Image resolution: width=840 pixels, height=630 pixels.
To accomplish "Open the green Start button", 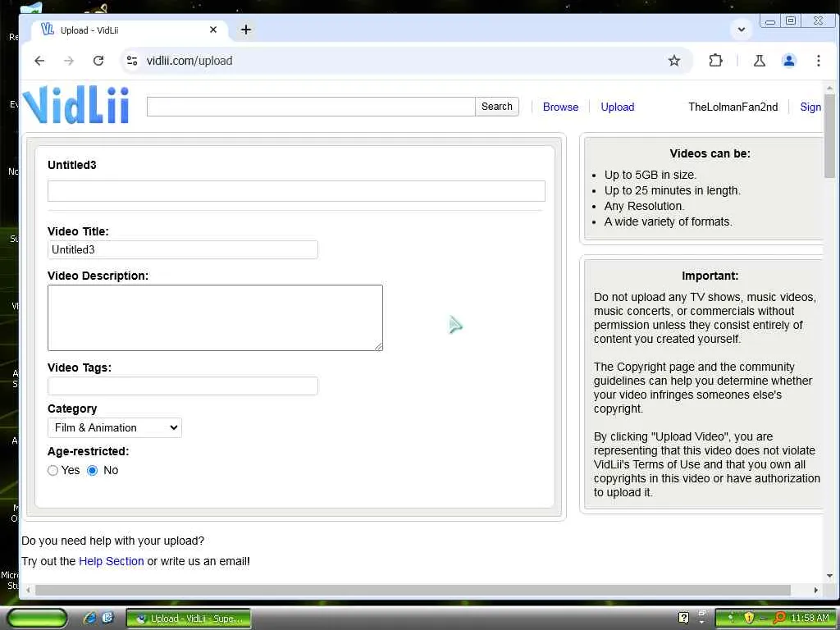I will point(37,619).
